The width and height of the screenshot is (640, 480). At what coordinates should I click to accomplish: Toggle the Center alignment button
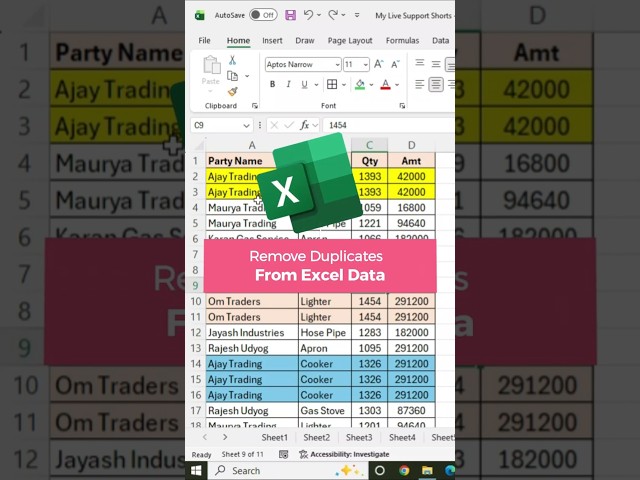coord(436,84)
